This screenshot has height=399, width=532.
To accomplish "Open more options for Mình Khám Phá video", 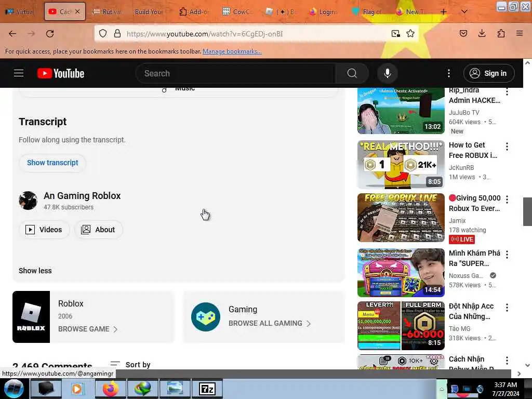I will pos(507,255).
